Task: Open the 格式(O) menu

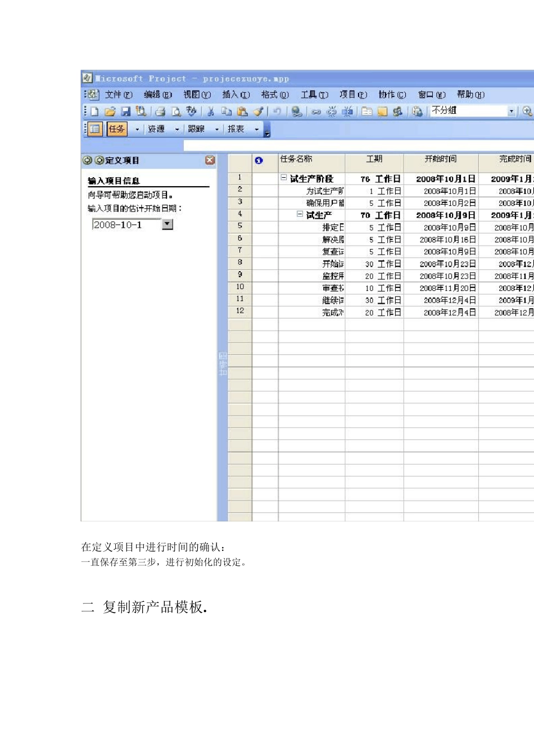Action: click(275, 94)
